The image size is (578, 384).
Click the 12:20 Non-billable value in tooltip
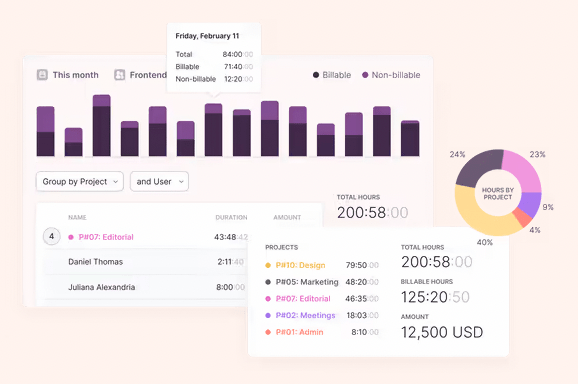(x=238, y=79)
